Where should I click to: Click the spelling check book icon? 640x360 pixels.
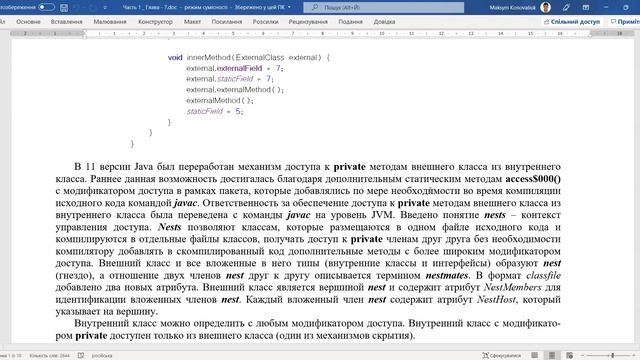(x=81, y=356)
